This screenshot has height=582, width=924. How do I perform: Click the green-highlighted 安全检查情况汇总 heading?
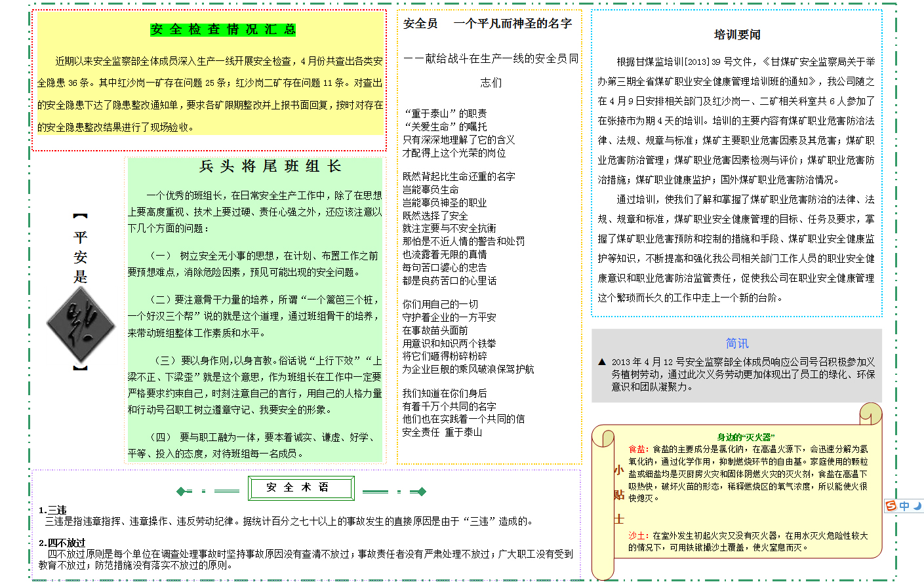pyautogui.click(x=223, y=29)
